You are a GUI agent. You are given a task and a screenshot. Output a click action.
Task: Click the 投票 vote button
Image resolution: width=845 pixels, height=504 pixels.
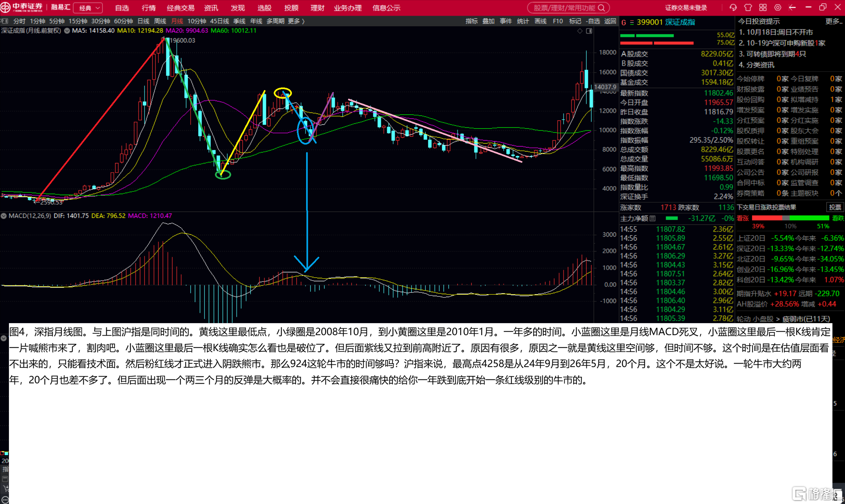pyautogui.click(x=835, y=207)
